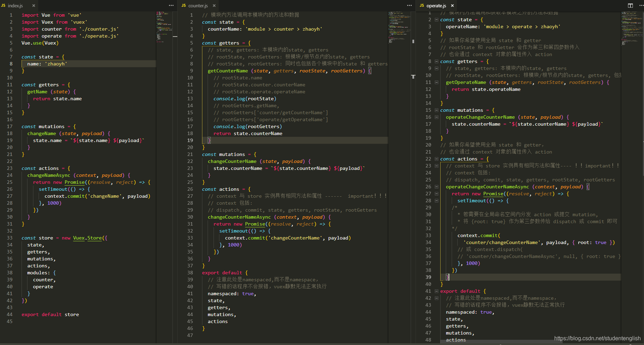Click the Split Editor icon
The image size is (644, 345).
(630, 6)
